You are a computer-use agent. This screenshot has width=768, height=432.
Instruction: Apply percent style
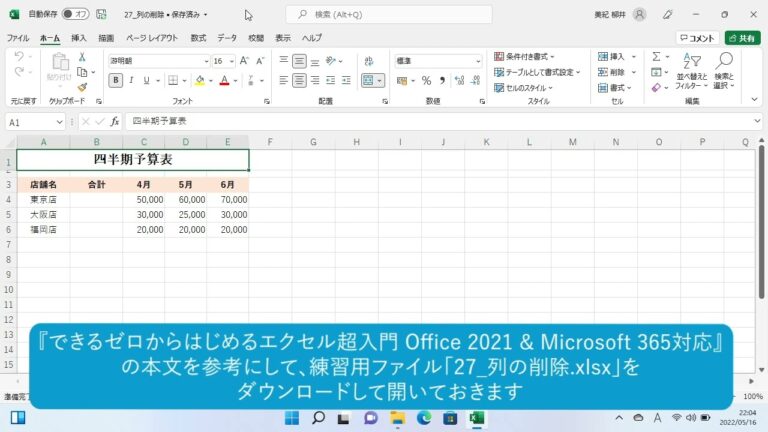(427, 80)
